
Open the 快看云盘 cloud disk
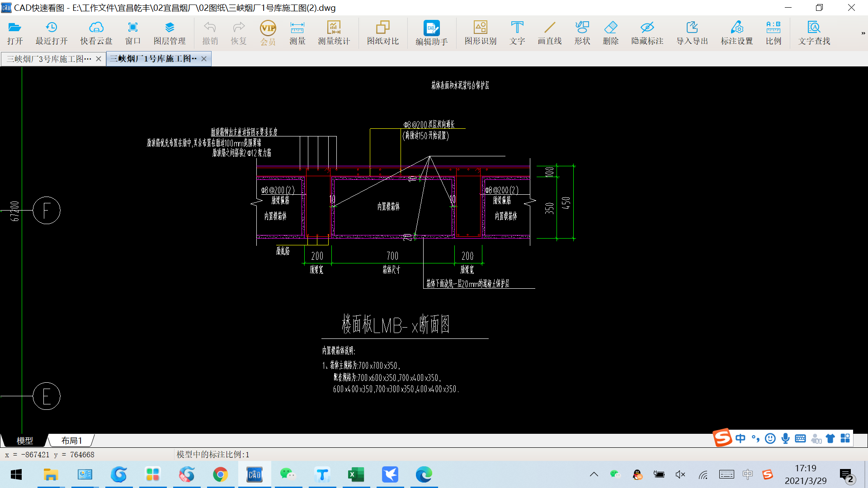point(96,33)
